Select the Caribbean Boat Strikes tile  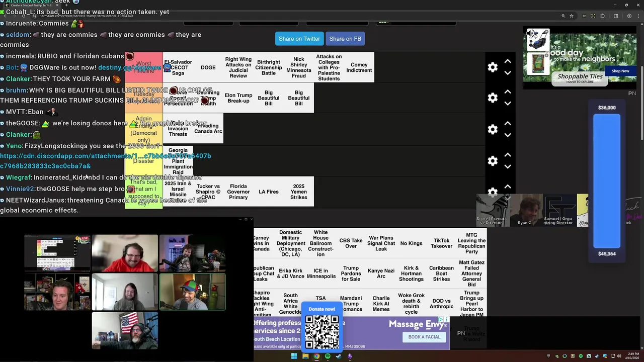pyautogui.click(x=441, y=274)
